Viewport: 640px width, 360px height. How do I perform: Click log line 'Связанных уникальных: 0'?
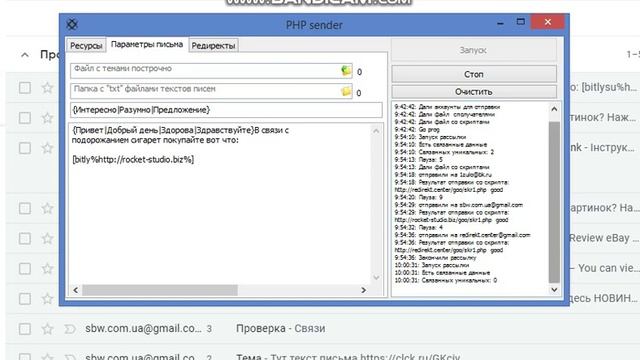445,280
